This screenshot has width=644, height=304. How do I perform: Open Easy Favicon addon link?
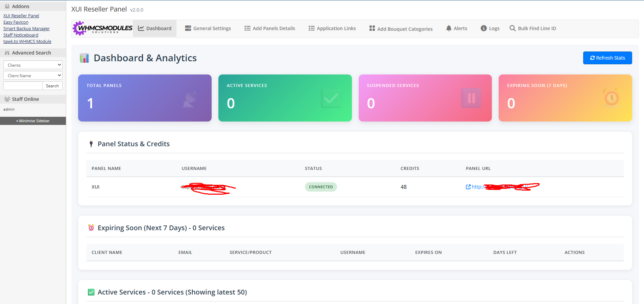point(16,22)
